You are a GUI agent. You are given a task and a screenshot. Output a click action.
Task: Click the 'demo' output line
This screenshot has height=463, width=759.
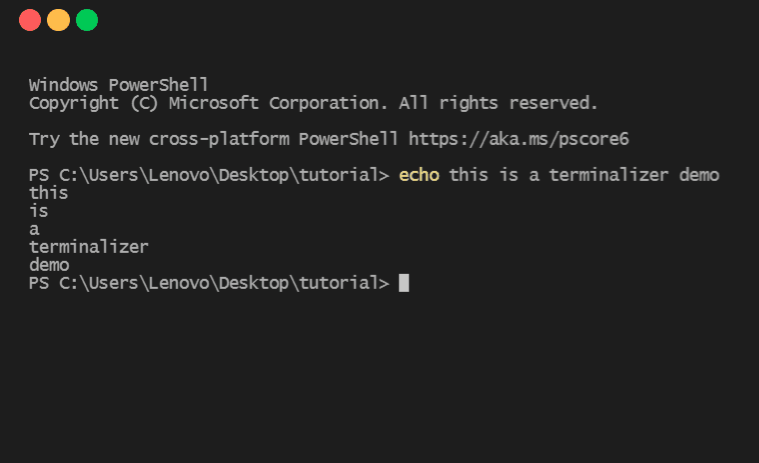(49, 265)
